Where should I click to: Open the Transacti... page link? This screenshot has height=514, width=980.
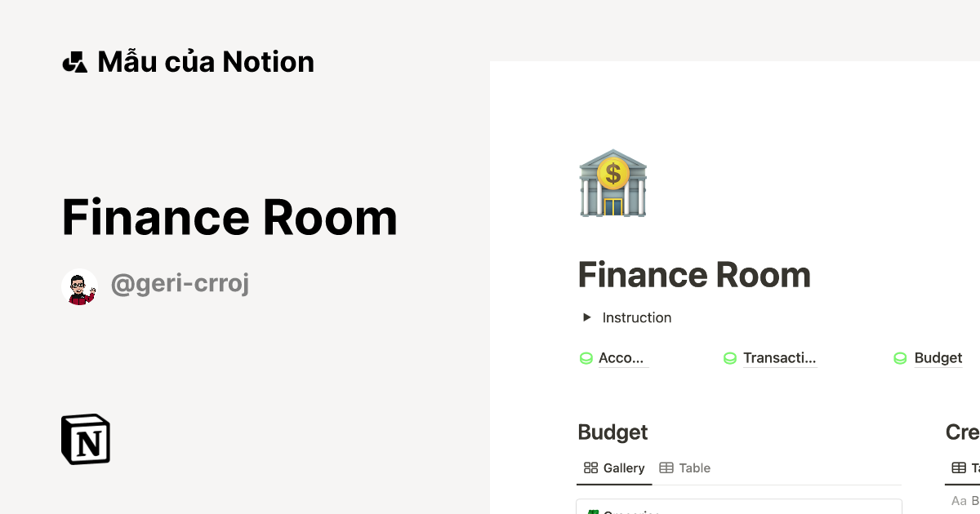coord(780,357)
